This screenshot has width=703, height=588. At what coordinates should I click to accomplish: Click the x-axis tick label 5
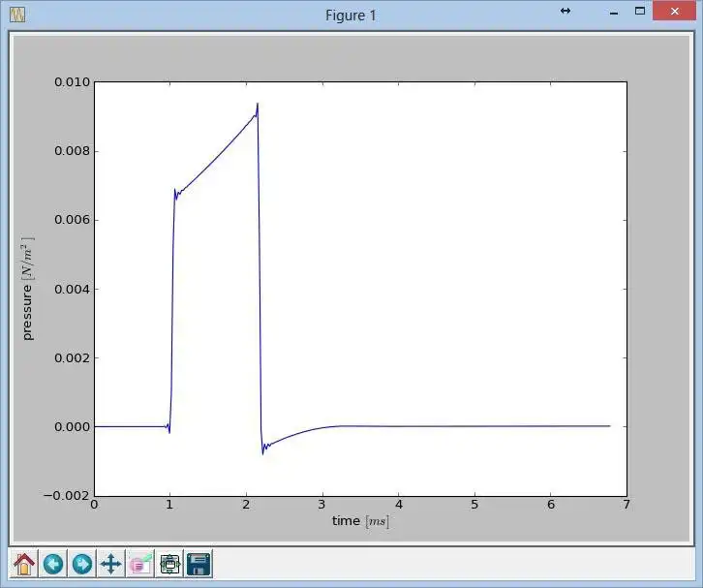pos(474,505)
